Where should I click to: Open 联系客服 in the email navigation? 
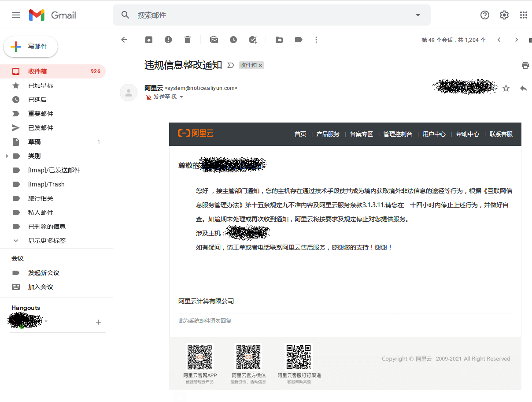pyautogui.click(x=501, y=134)
